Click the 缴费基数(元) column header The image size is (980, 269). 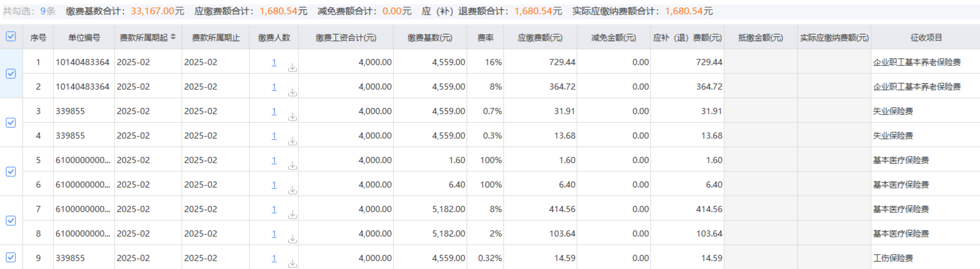(x=430, y=38)
